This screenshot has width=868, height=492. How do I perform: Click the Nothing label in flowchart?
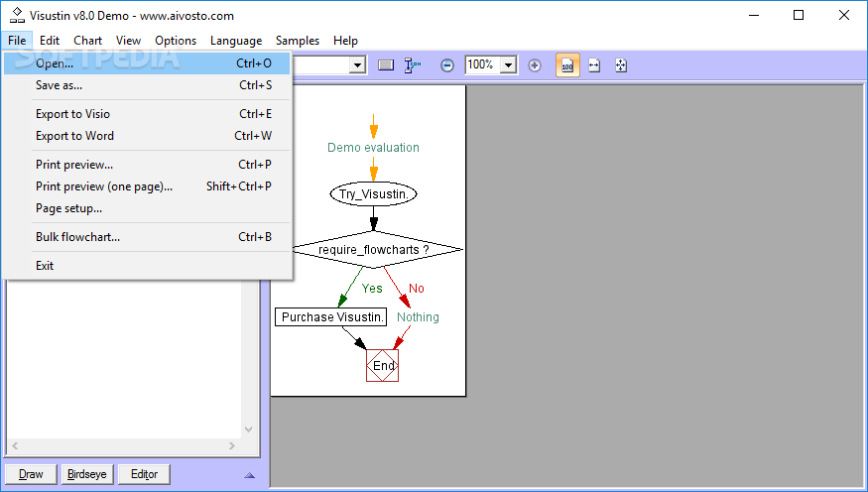(418, 317)
